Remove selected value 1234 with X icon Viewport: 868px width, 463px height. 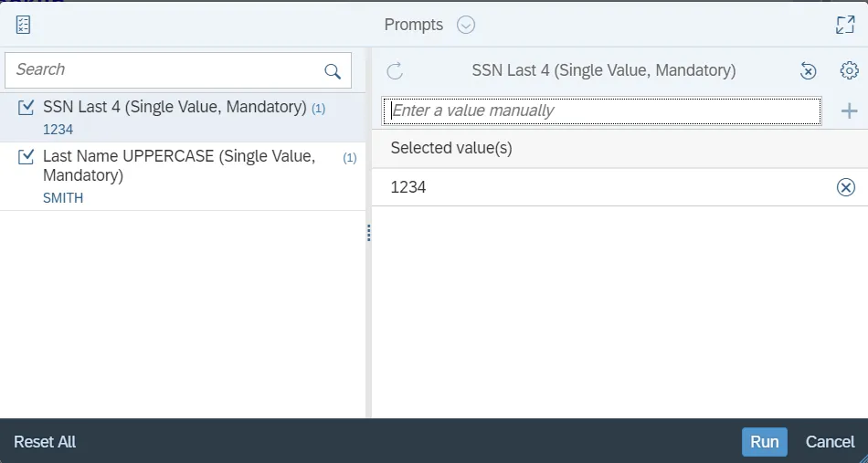pos(846,187)
